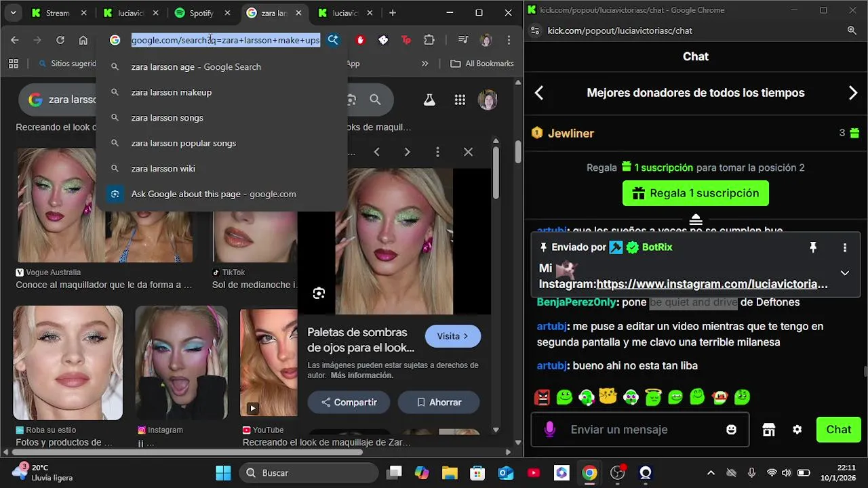Click the Enviar un mensaje input field
Image resolution: width=868 pixels, height=488 pixels.
(640, 429)
